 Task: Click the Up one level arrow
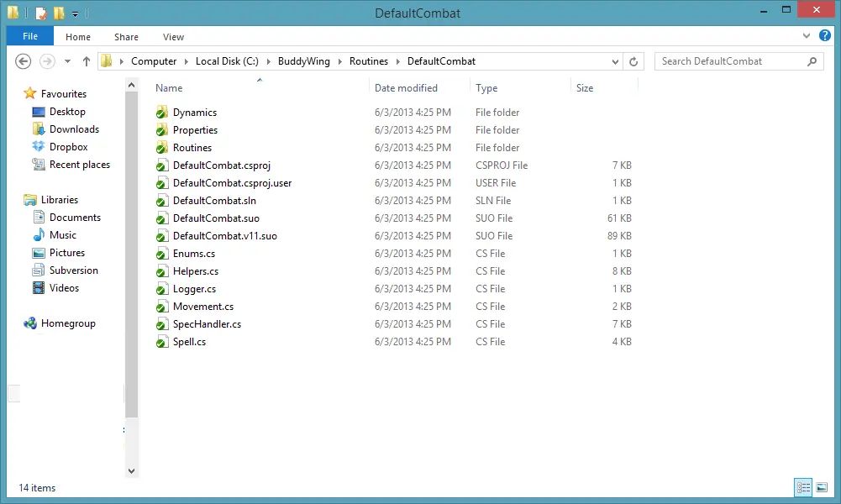86,61
